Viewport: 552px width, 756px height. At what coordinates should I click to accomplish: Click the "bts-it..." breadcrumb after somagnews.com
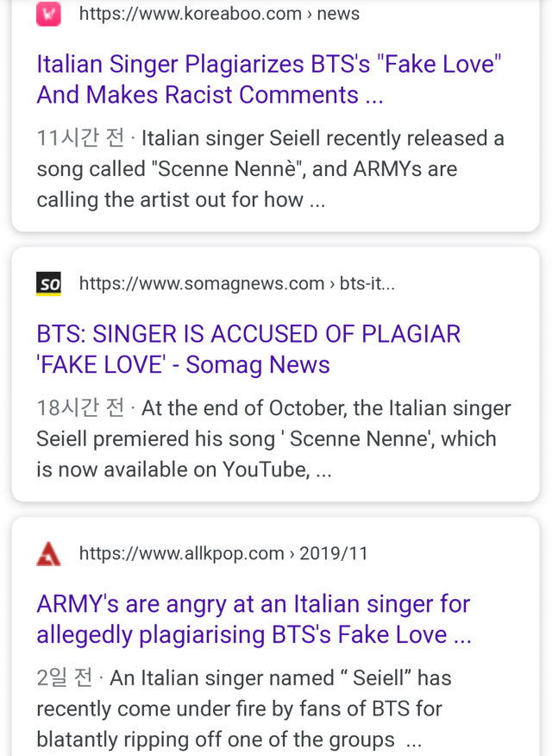point(367,284)
